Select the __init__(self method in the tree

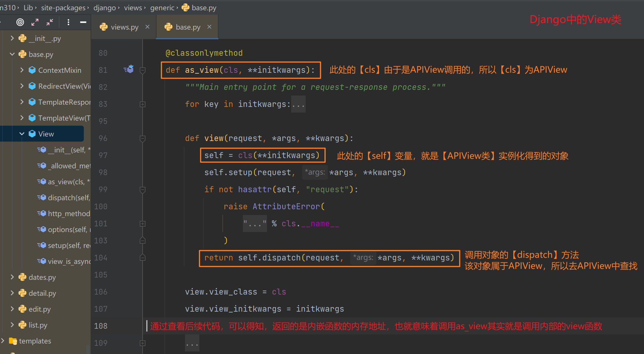(x=69, y=150)
